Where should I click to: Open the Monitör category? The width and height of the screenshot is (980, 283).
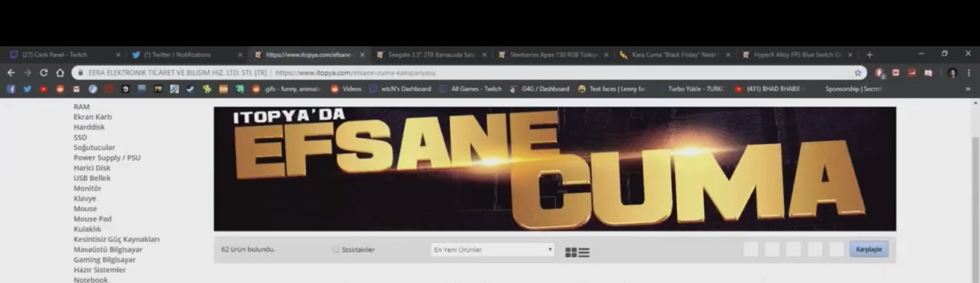coord(87,188)
